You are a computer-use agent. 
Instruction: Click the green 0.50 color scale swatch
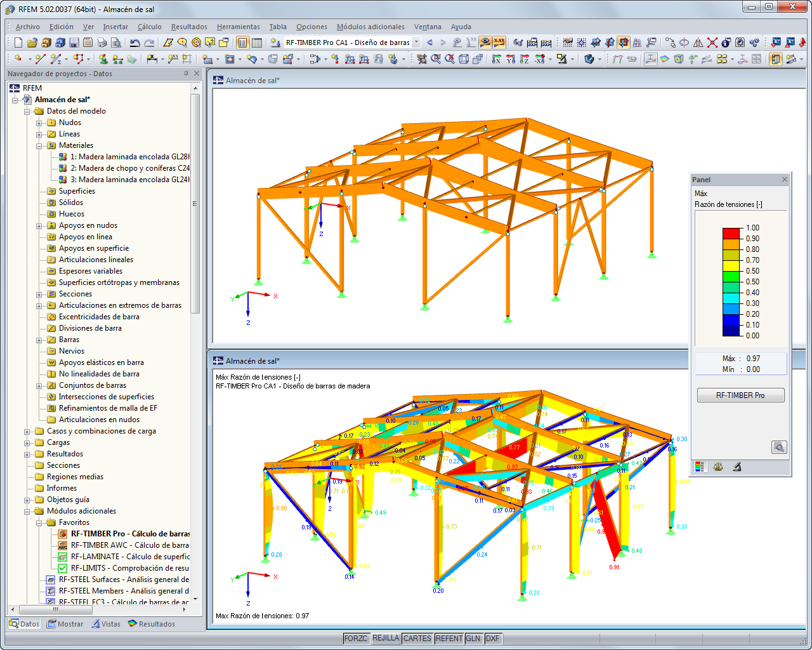click(731, 277)
